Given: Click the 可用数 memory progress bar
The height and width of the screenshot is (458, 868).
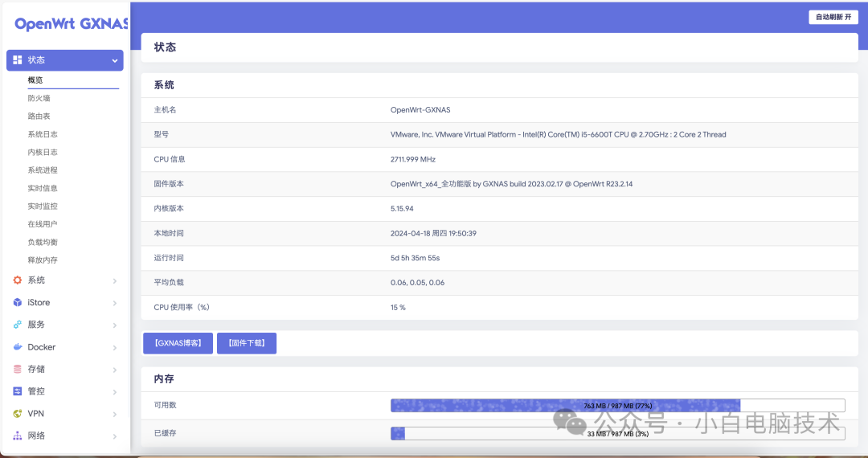Looking at the screenshot, I should 618,406.
